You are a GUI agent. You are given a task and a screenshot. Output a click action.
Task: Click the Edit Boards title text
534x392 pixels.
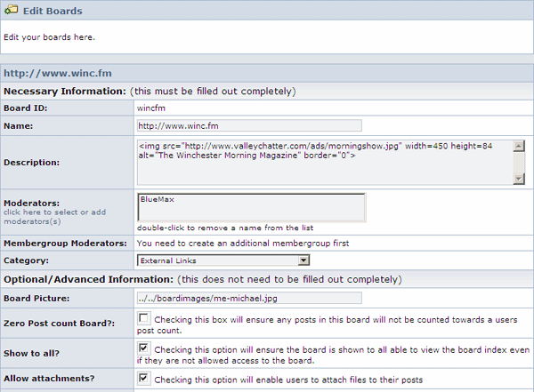53,12
